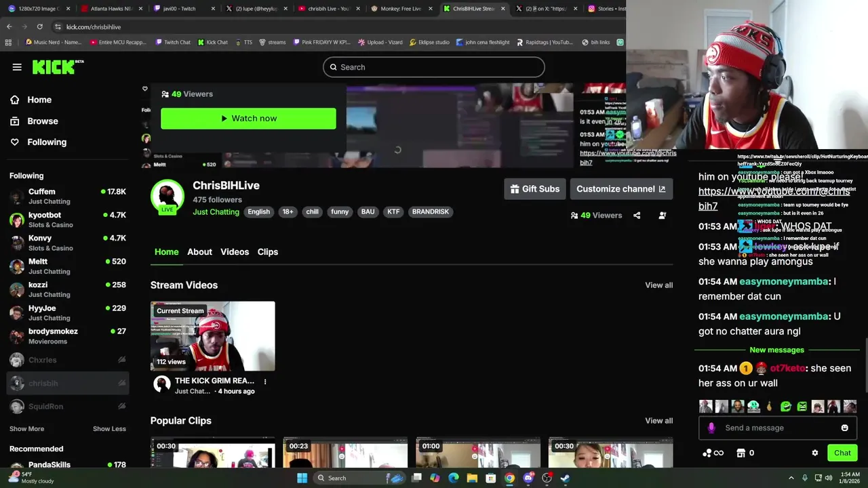Open options menu for THE KICK GRIM video
This screenshot has height=488, width=868.
265,382
